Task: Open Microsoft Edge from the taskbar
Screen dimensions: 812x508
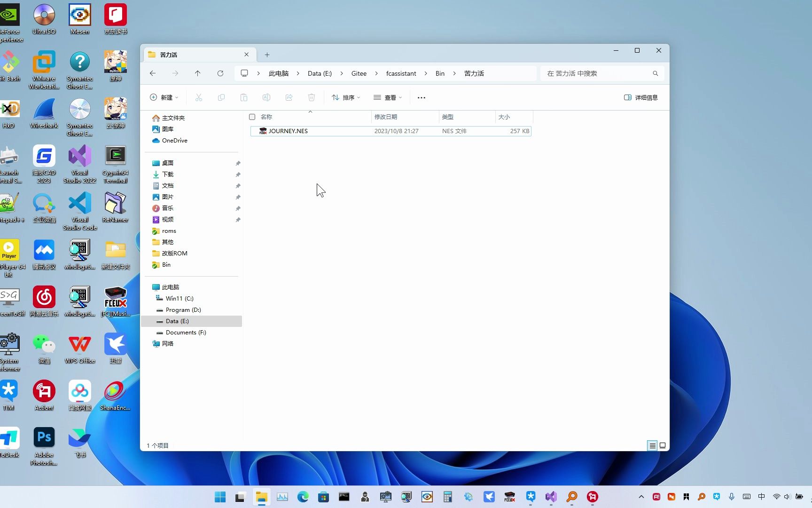Action: pos(303,497)
